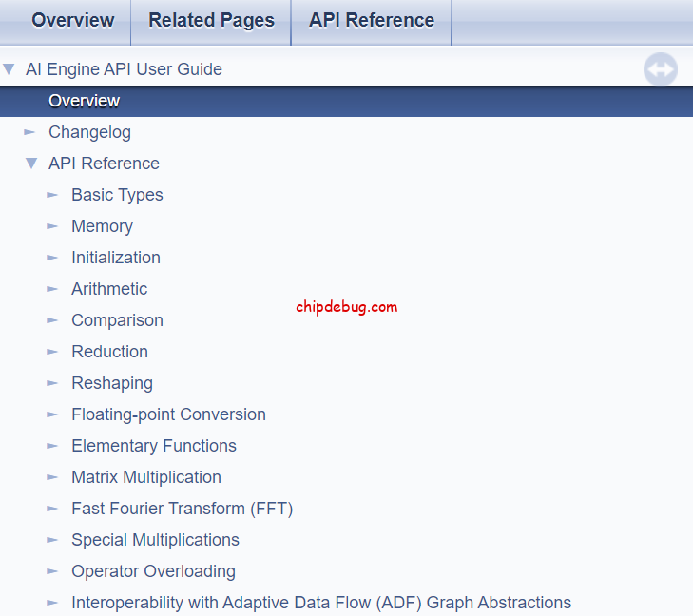Switch to the Related Pages tab
Image resolution: width=693 pixels, height=616 pixels.
click(x=211, y=21)
